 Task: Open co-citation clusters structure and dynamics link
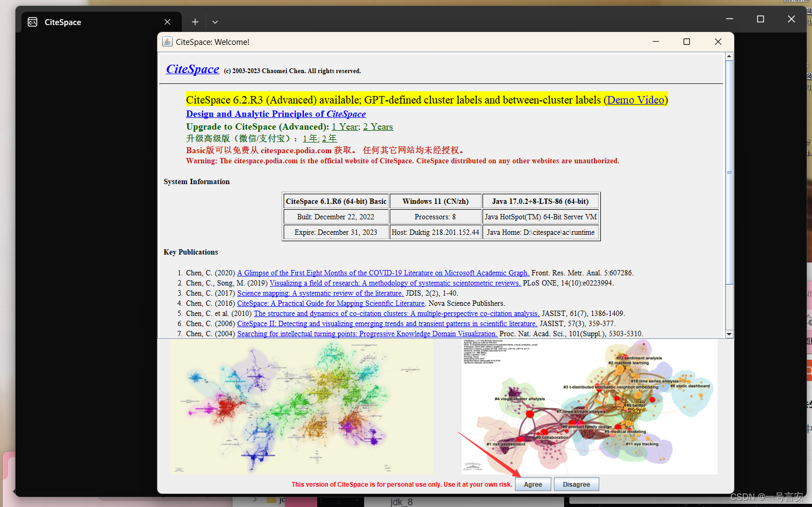click(x=397, y=313)
